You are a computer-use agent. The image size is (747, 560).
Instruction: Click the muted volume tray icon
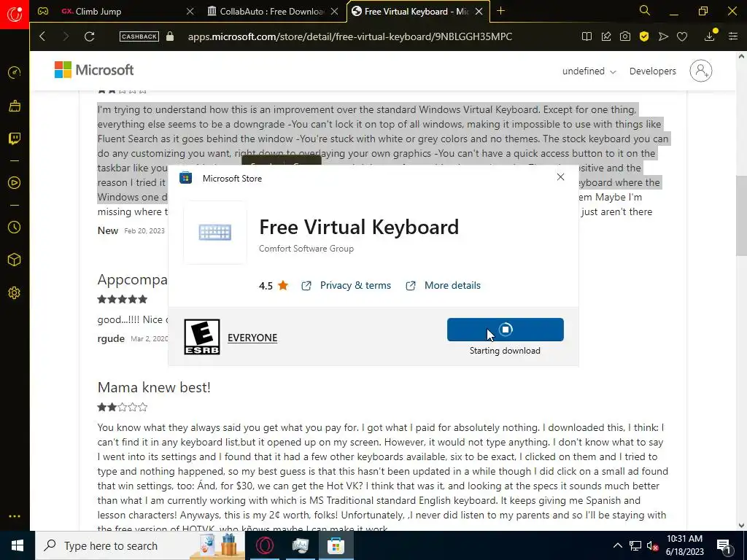653,545
